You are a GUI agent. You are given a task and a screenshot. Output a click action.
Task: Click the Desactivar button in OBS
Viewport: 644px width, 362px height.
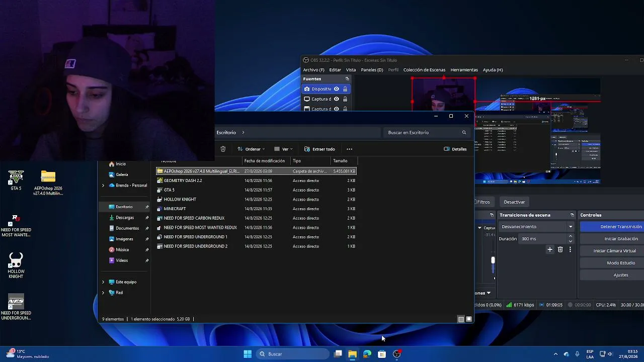(x=514, y=202)
